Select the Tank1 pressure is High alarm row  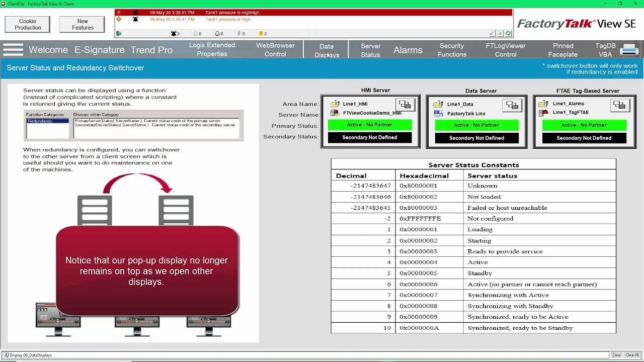coord(313,19)
